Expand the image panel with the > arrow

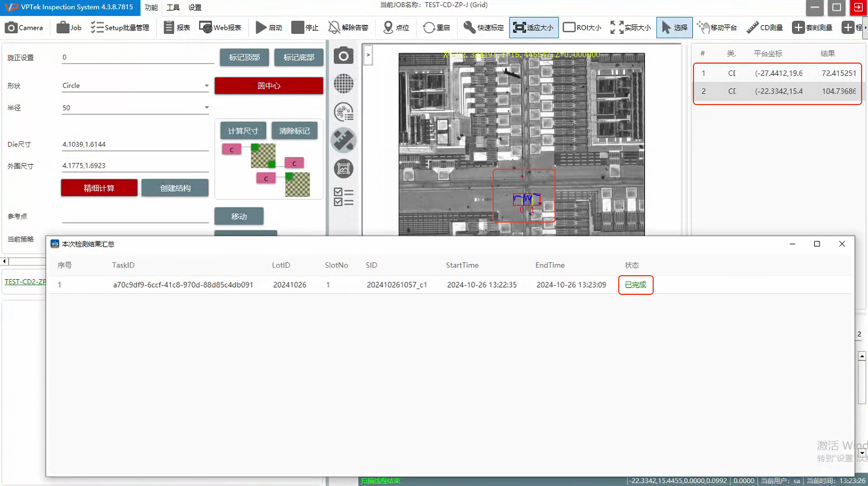pos(368,55)
